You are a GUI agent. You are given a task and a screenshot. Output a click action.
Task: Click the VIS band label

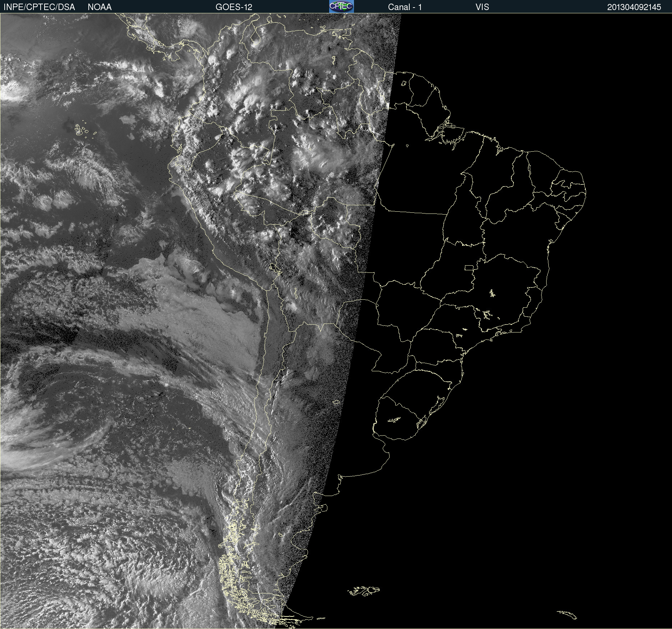click(x=482, y=7)
